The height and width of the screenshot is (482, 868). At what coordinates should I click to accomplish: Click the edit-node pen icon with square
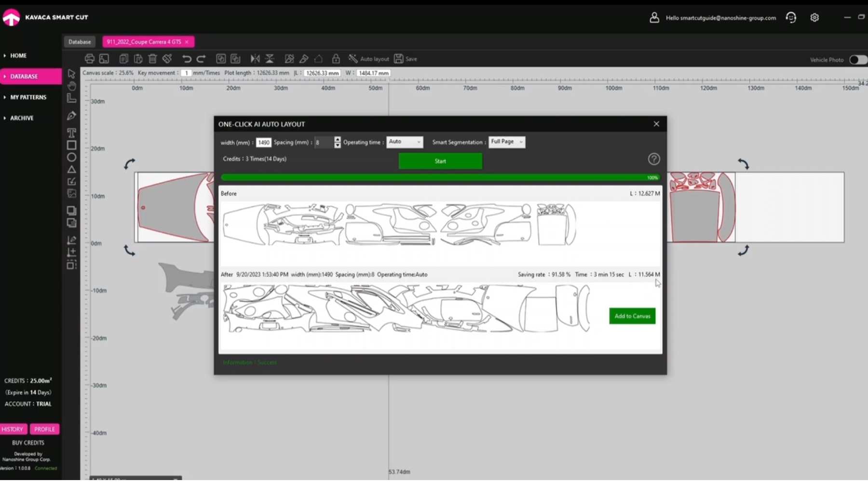289,59
